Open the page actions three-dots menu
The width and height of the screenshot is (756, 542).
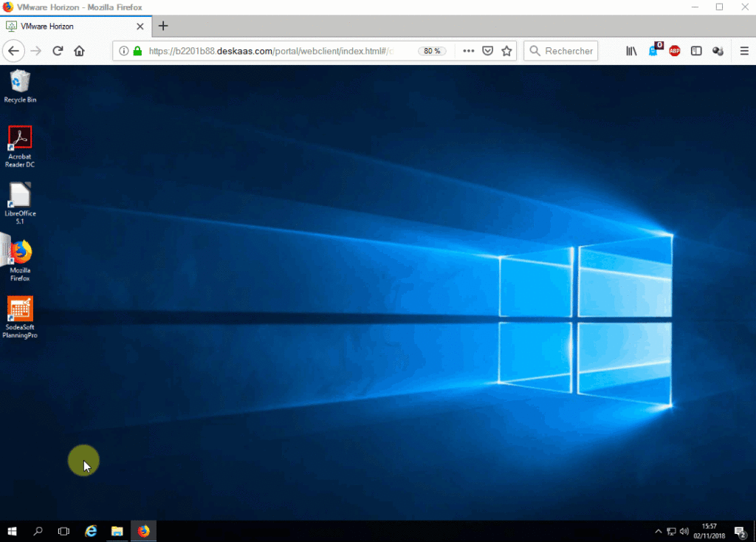(x=468, y=51)
